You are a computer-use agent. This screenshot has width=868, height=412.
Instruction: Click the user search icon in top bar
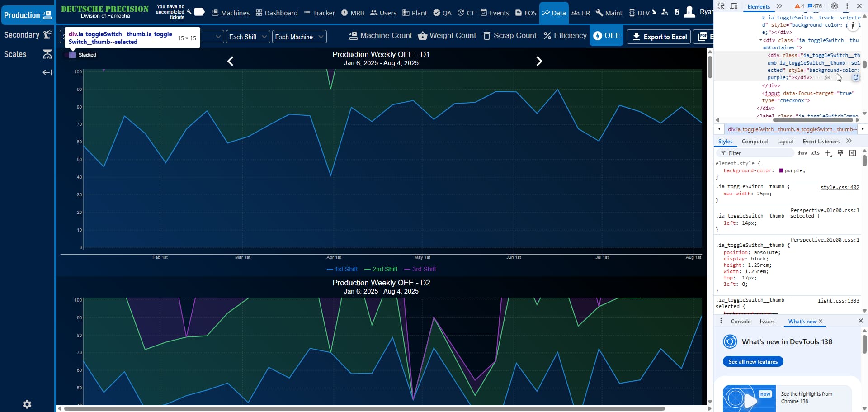tap(665, 12)
